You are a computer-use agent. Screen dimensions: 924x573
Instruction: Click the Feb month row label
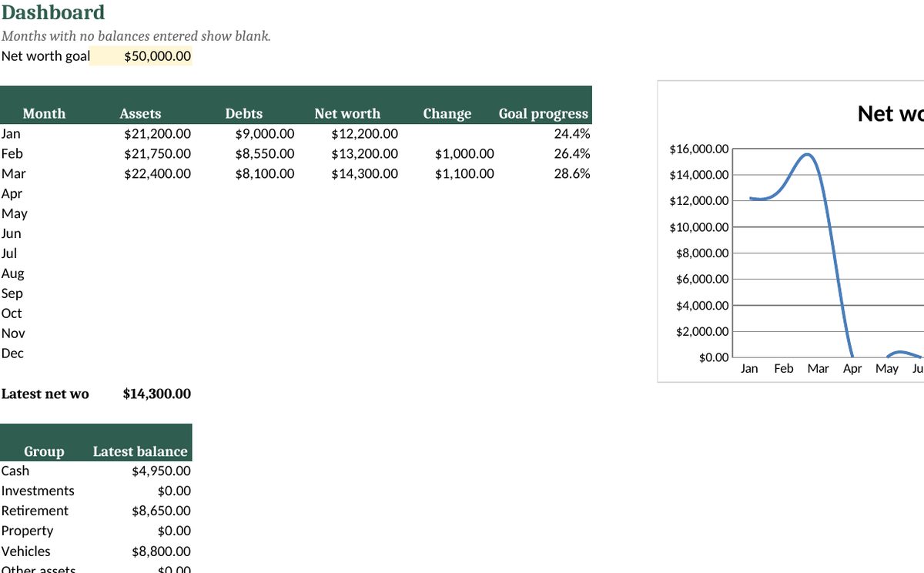(x=12, y=153)
